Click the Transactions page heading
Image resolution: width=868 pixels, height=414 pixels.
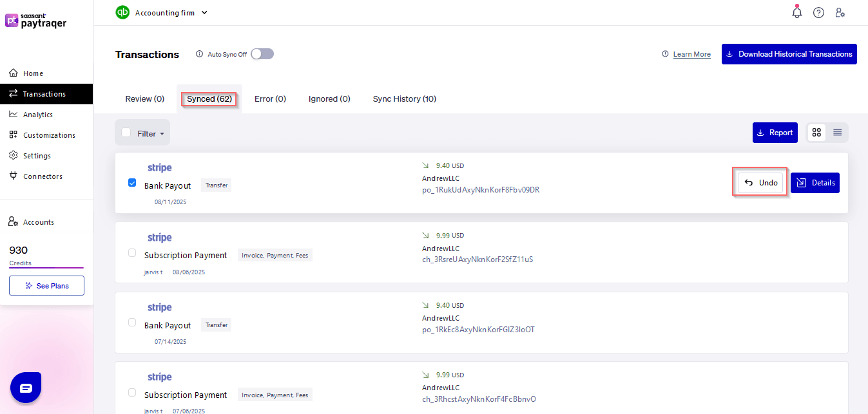tap(147, 55)
